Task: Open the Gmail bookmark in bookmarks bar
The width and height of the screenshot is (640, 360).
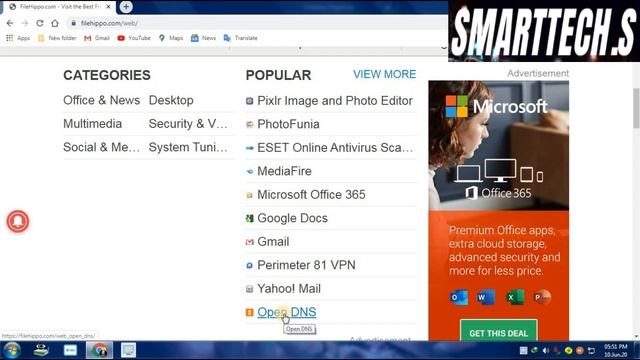Action: tap(97, 38)
